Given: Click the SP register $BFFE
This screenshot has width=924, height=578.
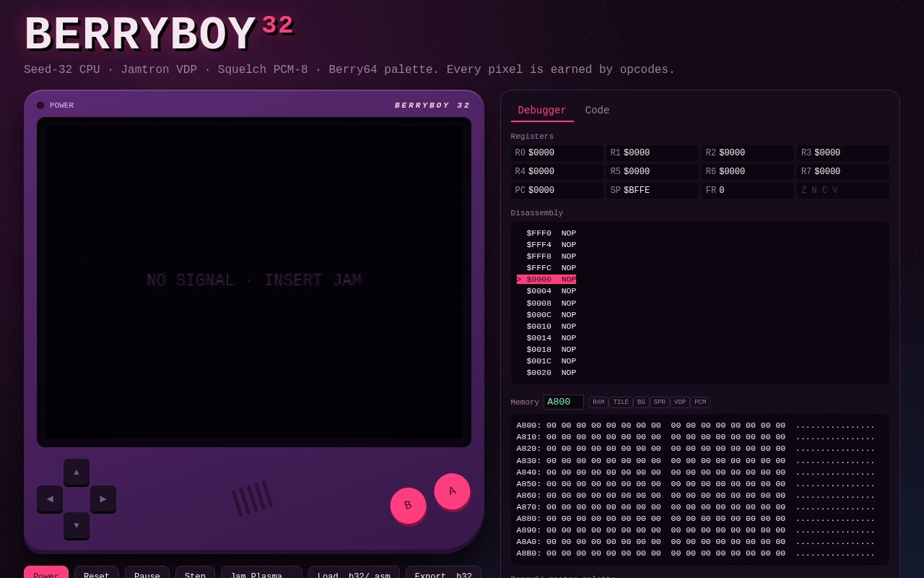Looking at the screenshot, I should (x=637, y=191).
